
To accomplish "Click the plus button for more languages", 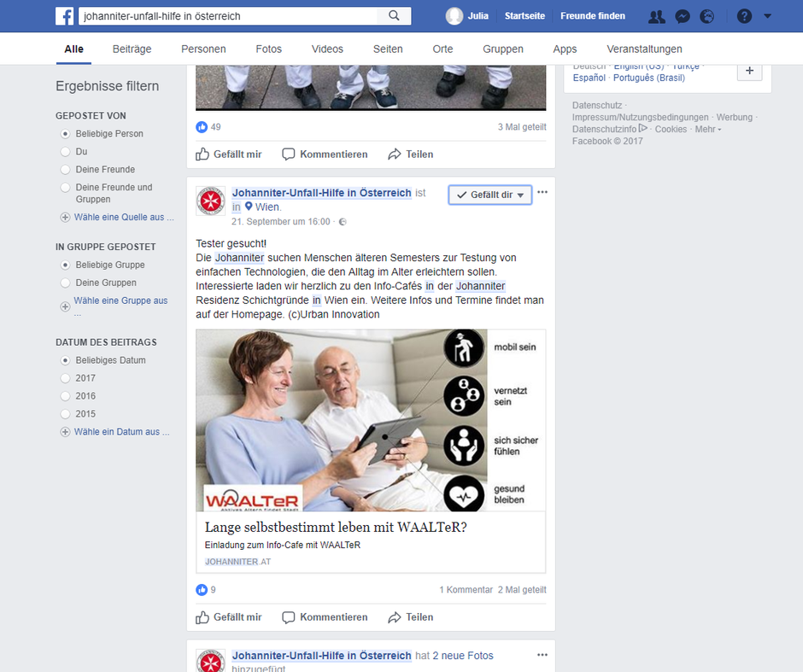I will pyautogui.click(x=749, y=71).
